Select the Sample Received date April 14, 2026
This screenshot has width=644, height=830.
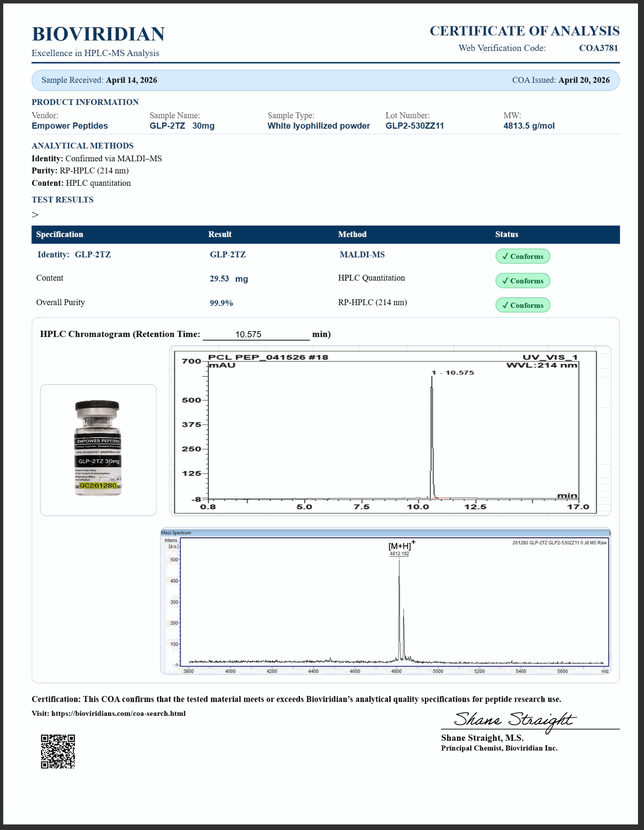tap(131, 80)
